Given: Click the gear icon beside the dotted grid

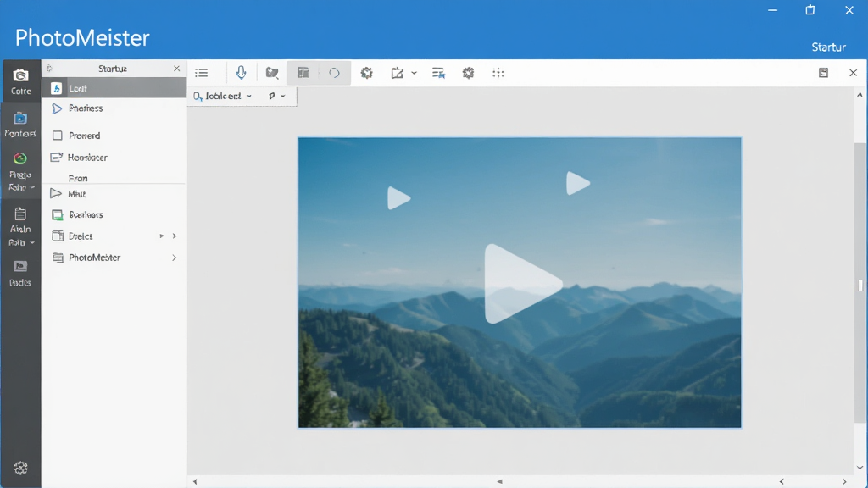Looking at the screenshot, I should (x=468, y=73).
